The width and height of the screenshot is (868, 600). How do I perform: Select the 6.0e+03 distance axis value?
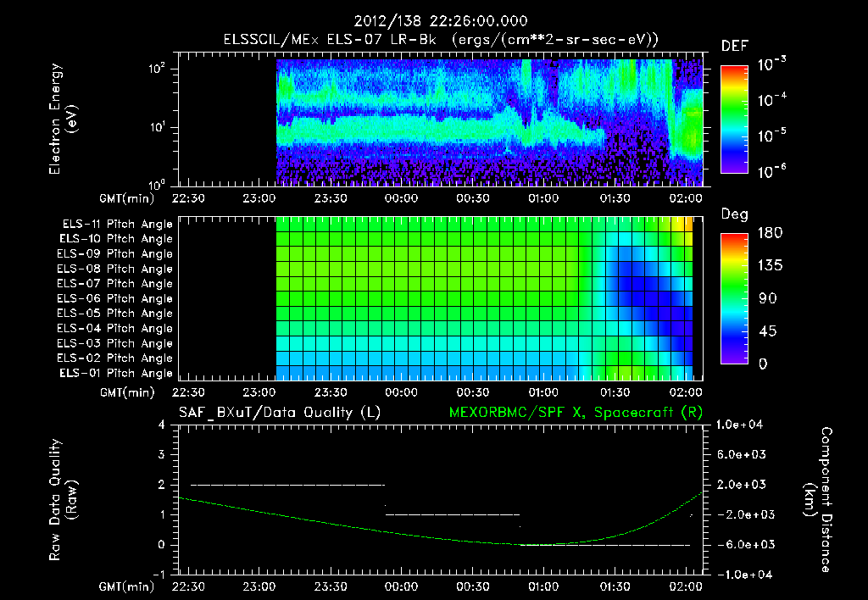pyautogui.click(x=741, y=454)
